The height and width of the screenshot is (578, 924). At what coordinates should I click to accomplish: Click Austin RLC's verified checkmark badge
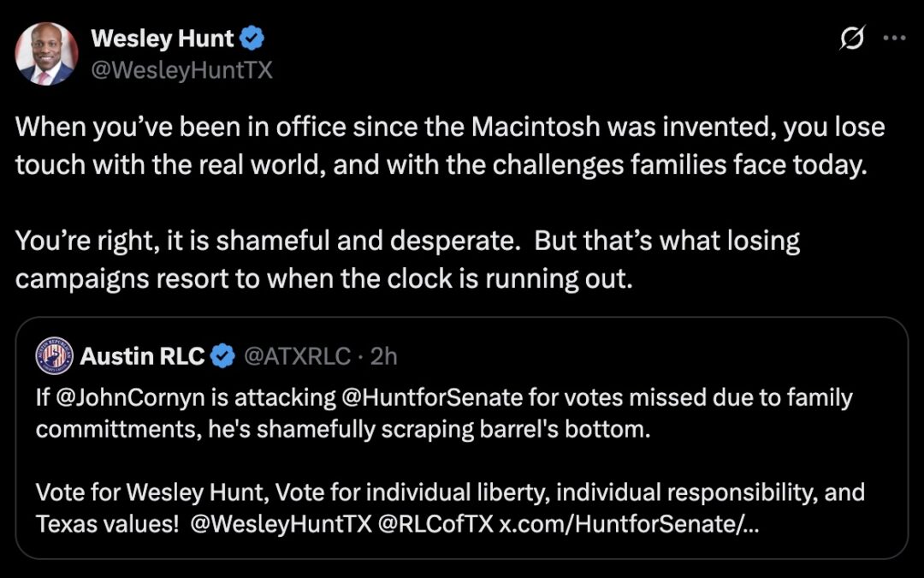click(x=224, y=356)
